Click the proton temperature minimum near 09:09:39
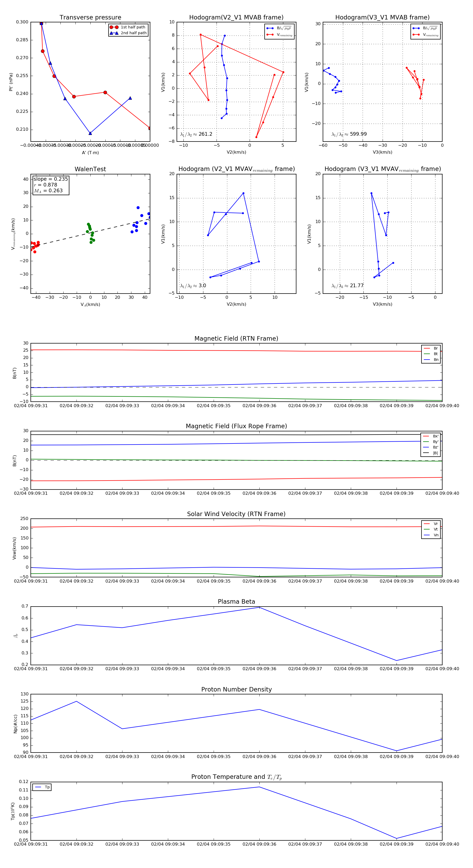This screenshot has width=473, height=868. [396, 839]
